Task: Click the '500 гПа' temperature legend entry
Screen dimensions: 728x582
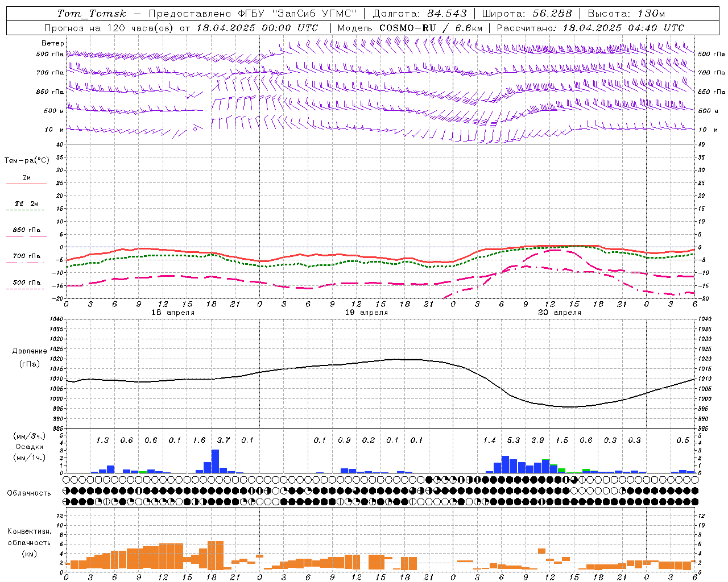Action: pyautogui.click(x=27, y=282)
